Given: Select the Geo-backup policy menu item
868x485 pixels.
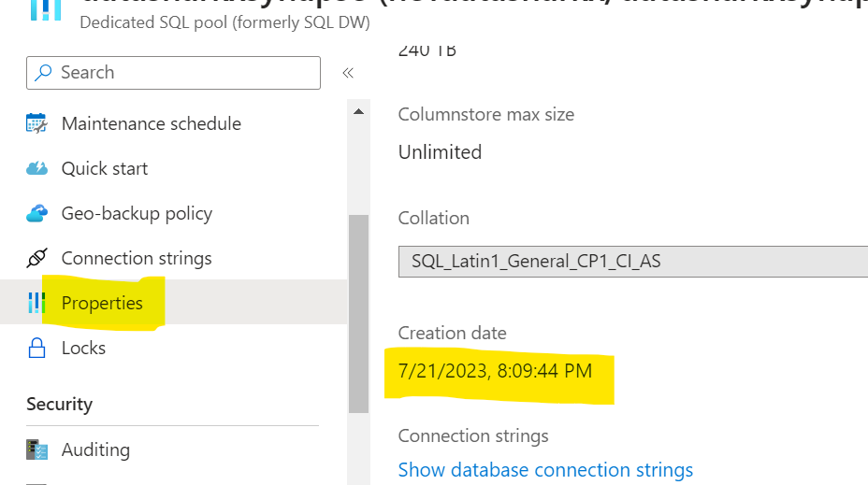Looking at the screenshot, I should pyautogui.click(x=137, y=213).
